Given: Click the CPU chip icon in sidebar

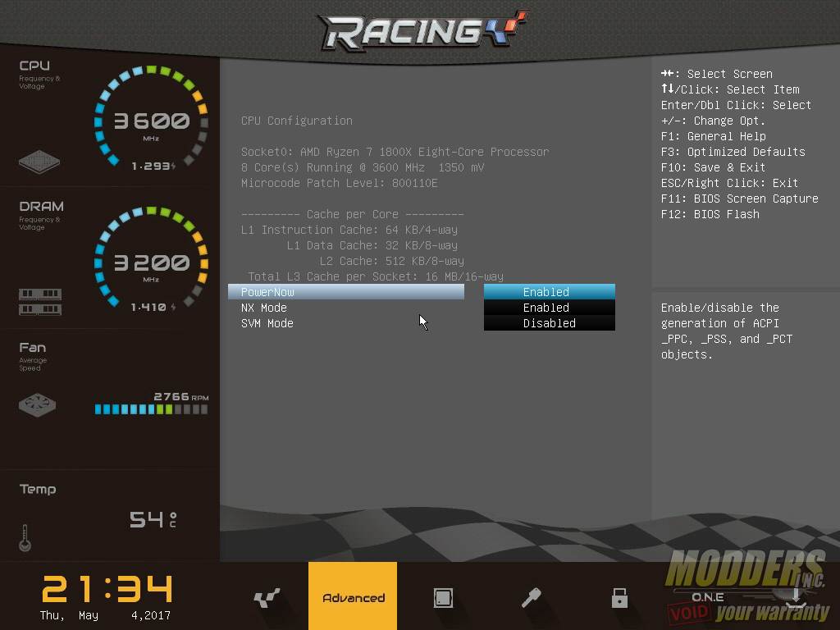Looking at the screenshot, I should click(39, 162).
